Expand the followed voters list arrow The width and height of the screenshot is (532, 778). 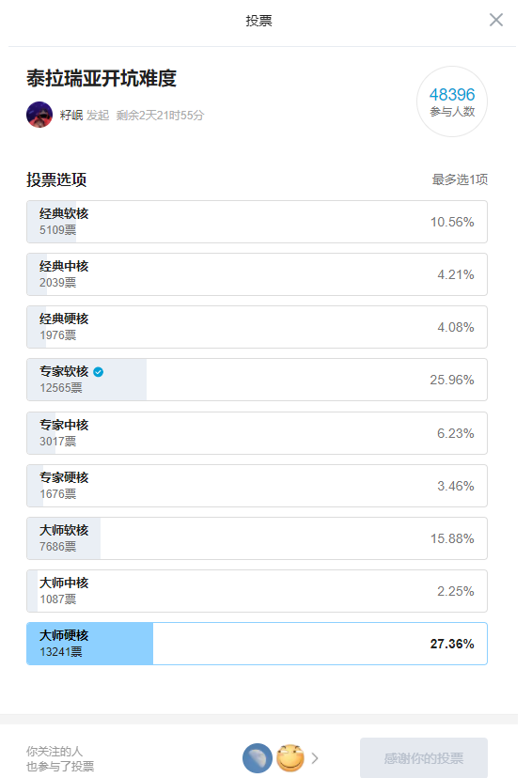[315, 758]
